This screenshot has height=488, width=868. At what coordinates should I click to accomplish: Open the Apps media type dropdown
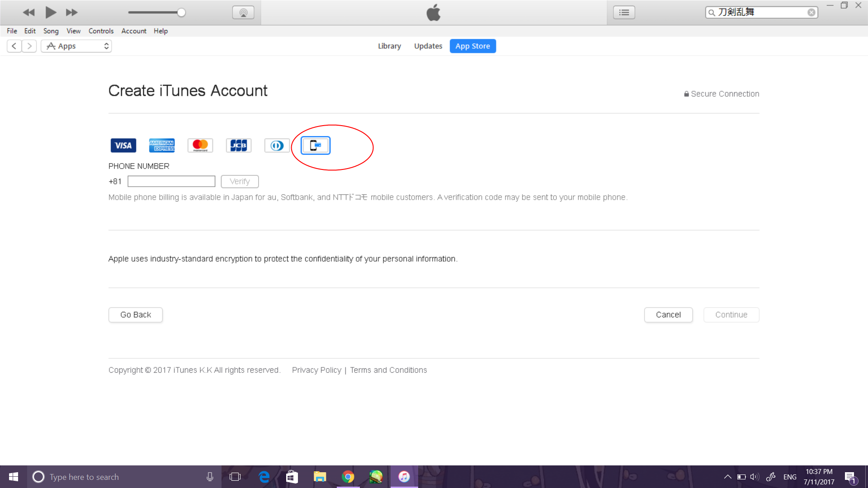76,46
